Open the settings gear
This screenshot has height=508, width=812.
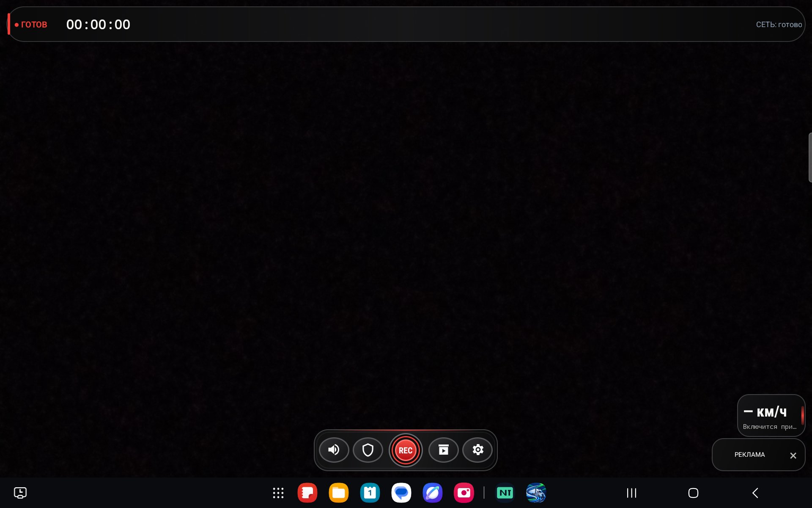tap(477, 450)
